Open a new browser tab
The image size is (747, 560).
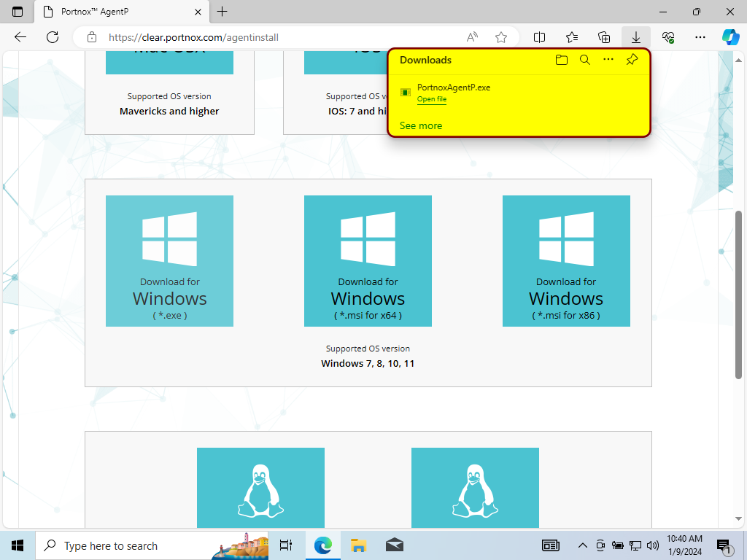click(x=222, y=12)
